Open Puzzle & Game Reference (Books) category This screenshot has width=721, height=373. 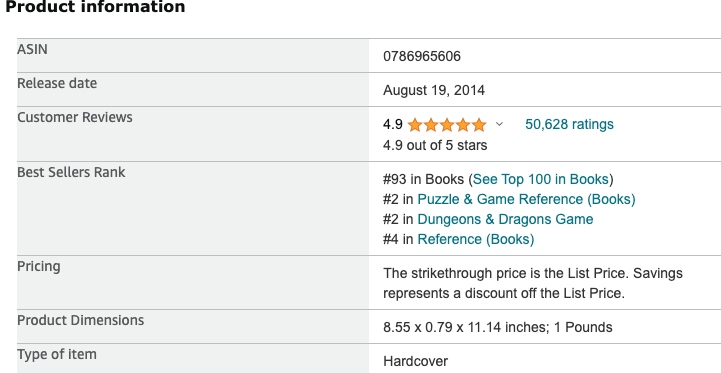pyautogui.click(x=526, y=199)
